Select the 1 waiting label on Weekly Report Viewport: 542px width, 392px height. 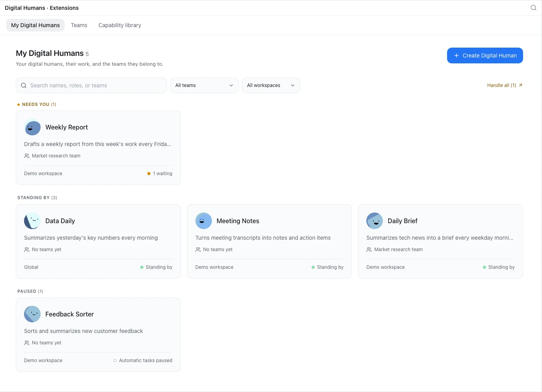[x=163, y=174]
